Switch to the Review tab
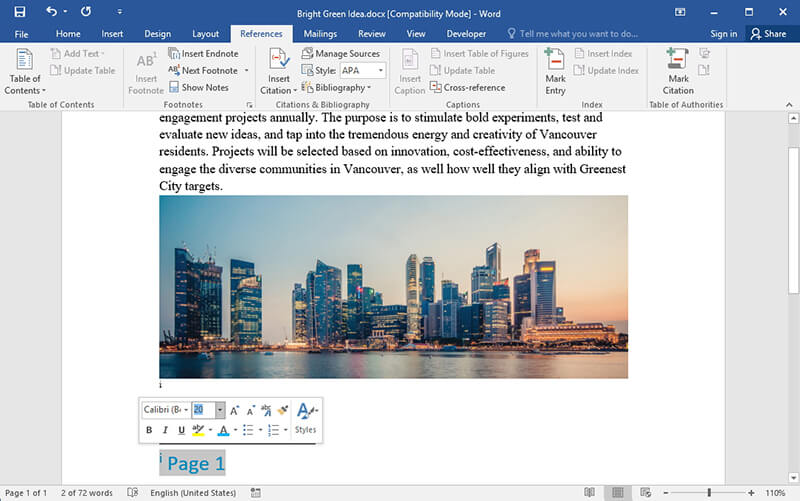This screenshot has height=501, width=800. 371,34
